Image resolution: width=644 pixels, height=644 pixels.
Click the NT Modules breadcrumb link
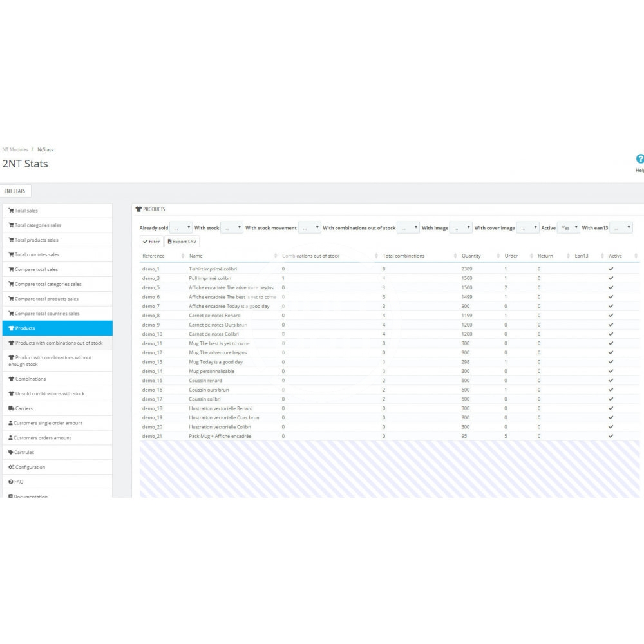(x=15, y=149)
